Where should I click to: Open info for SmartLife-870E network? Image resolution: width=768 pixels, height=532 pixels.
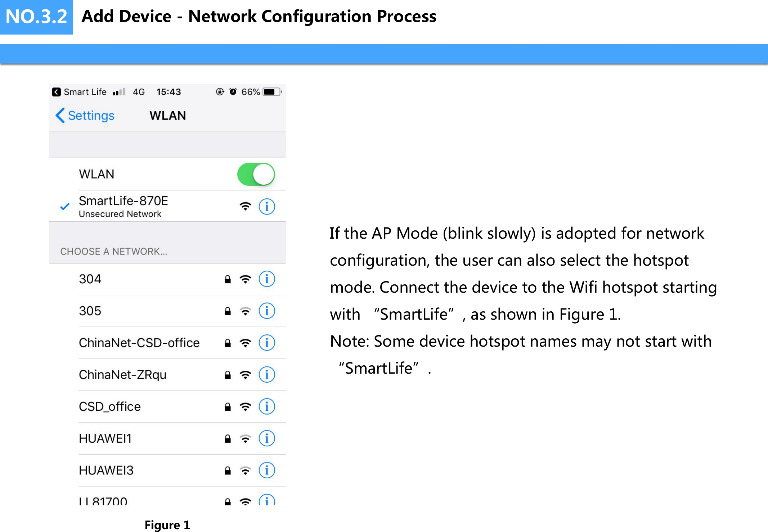(x=267, y=206)
